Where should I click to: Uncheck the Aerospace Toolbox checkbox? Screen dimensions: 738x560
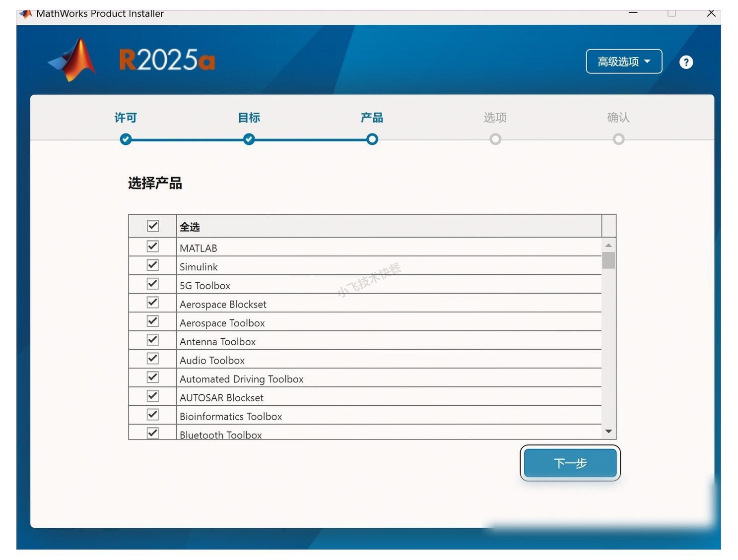tap(153, 321)
